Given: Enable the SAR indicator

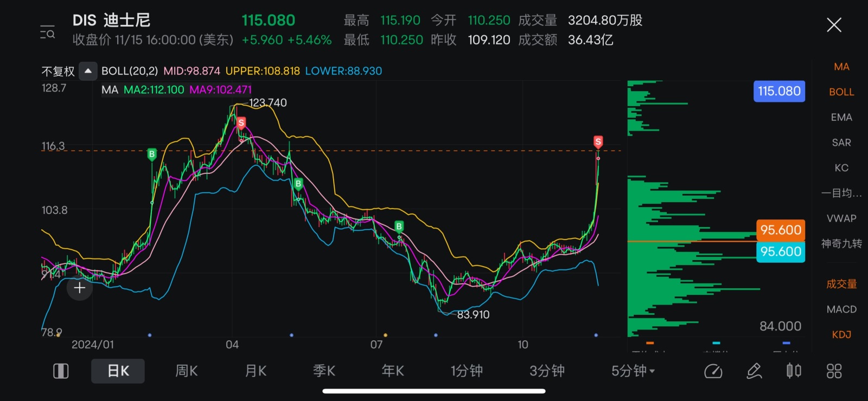Looking at the screenshot, I should click(x=841, y=143).
